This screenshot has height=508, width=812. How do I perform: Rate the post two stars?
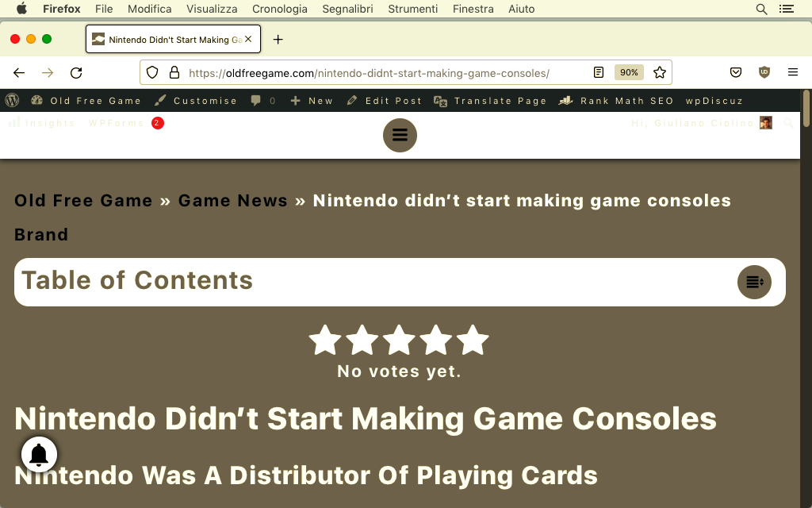coord(362,340)
